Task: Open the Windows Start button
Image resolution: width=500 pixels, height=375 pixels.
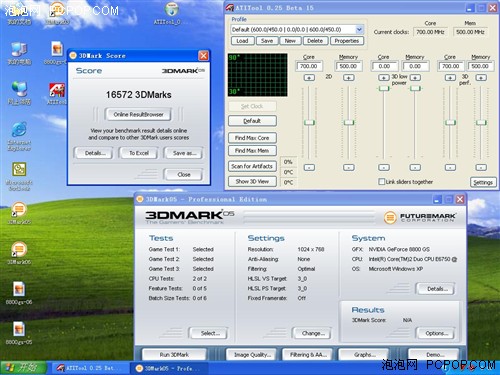Action: 23,368
